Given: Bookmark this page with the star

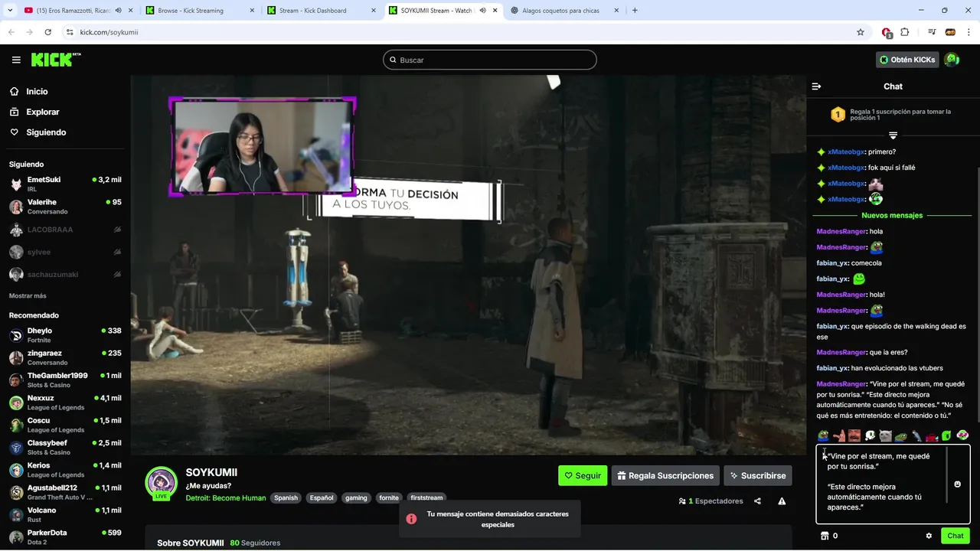Looking at the screenshot, I should (861, 32).
